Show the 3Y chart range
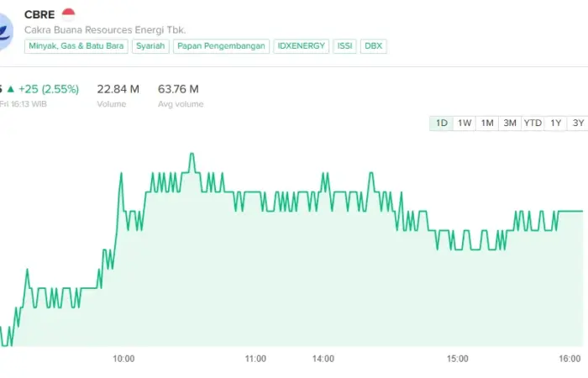Screen dimensions: 588x378 578,123
